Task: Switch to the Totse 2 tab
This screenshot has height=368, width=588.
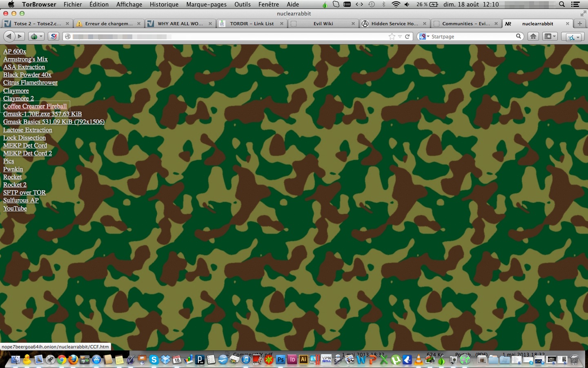Action: click(x=37, y=23)
